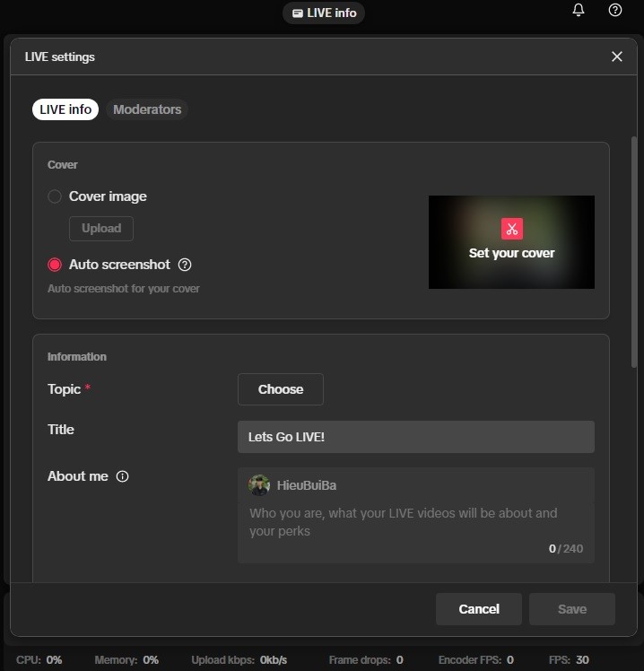The image size is (644, 671).
Task: Click the HieuBuiBa username text
Action: 307,485
